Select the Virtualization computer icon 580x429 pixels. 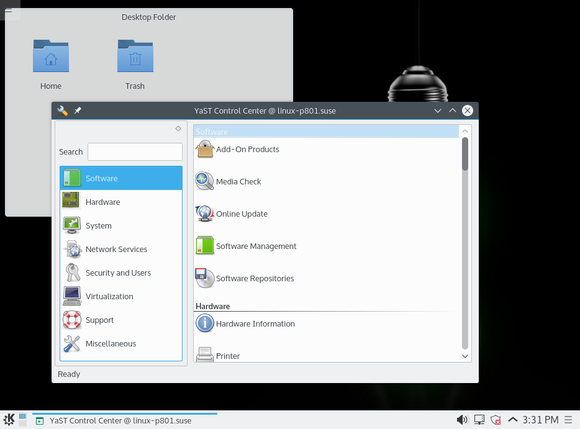pos(72,296)
